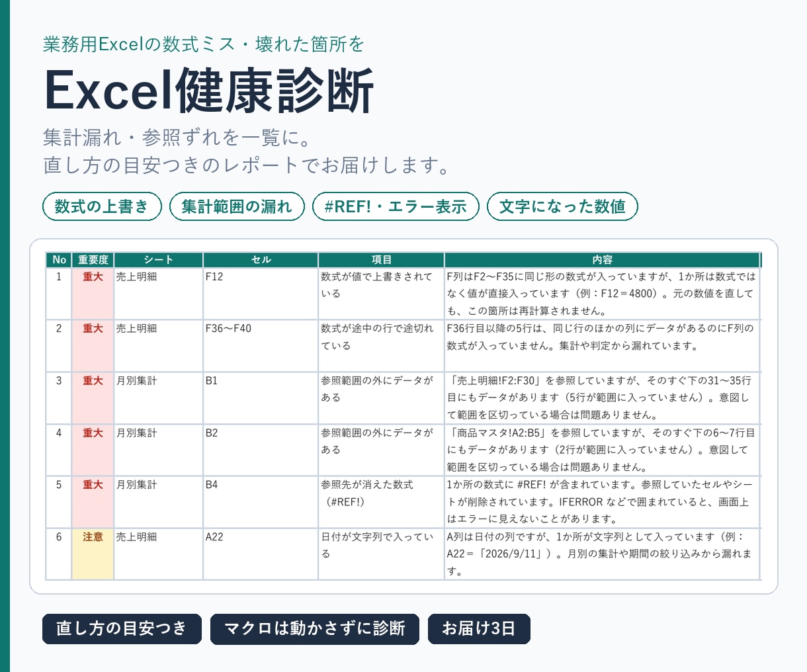Click the 集計漏れ・参照ずれを一覧に。 line
Image resolution: width=807 pixels, height=672 pixels.
(x=177, y=138)
